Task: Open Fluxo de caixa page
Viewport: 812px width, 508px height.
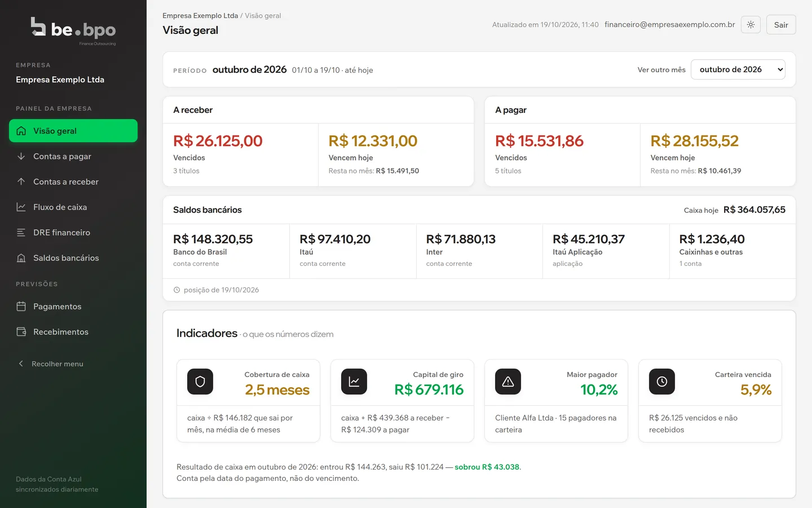Action: pos(73,207)
